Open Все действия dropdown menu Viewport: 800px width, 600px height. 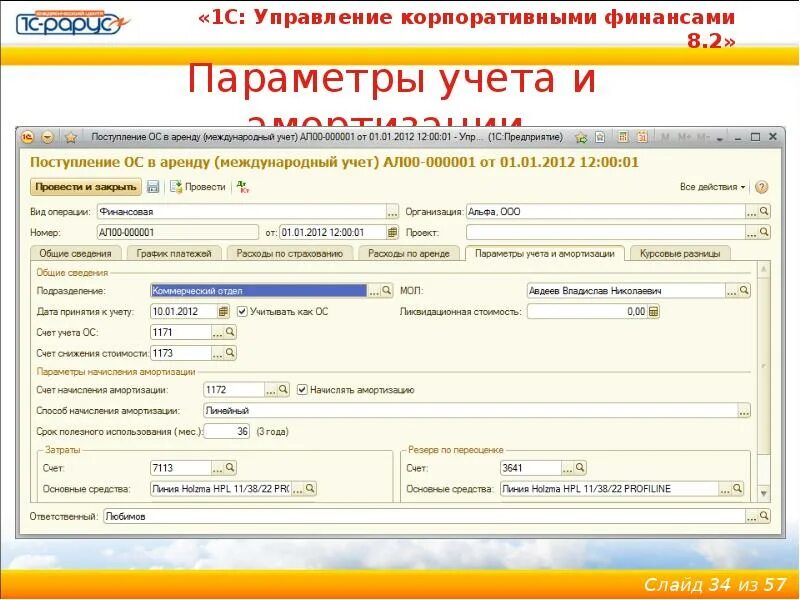pos(712,187)
